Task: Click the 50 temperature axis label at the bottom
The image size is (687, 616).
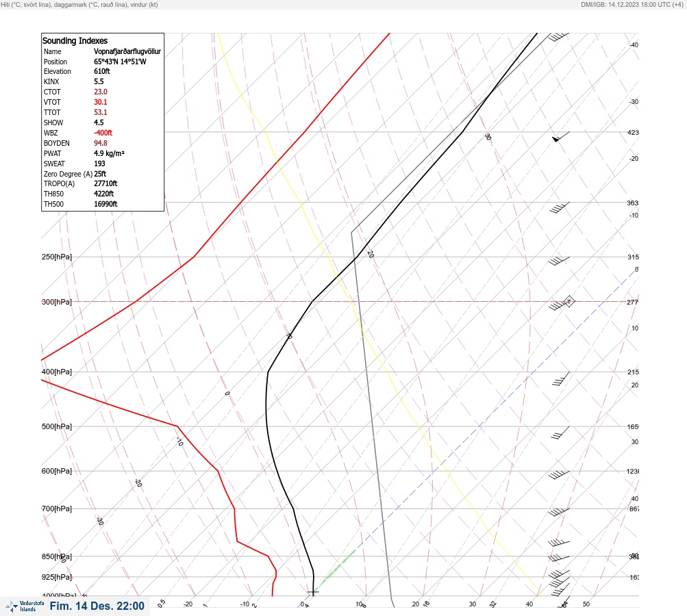Action: click(586, 604)
